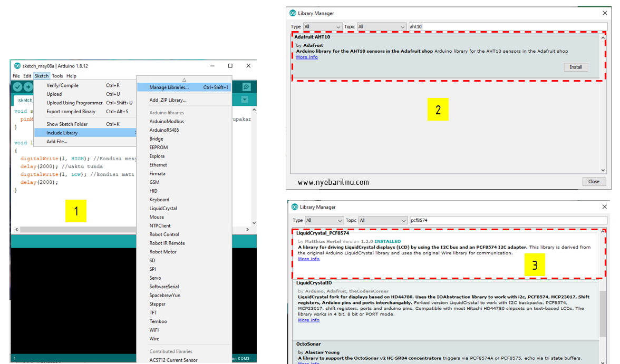Image resolution: width=620 pixels, height=364 pixels.
Task: Select Add File... menu entry
Action: [x=84, y=142]
